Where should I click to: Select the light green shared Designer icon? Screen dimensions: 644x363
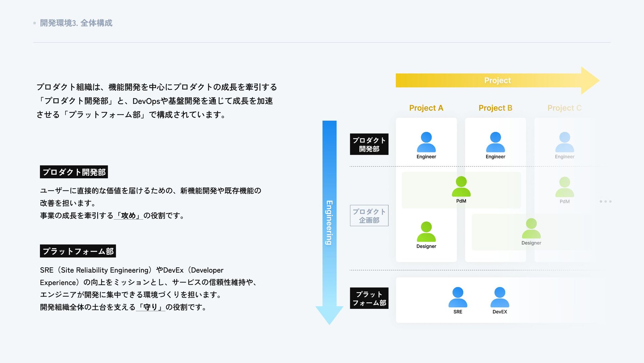pyautogui.click(x=531, y=228)
